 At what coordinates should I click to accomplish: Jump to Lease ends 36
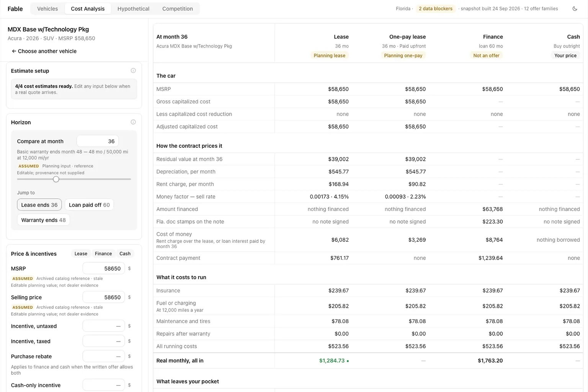click(x=39, y=205)
